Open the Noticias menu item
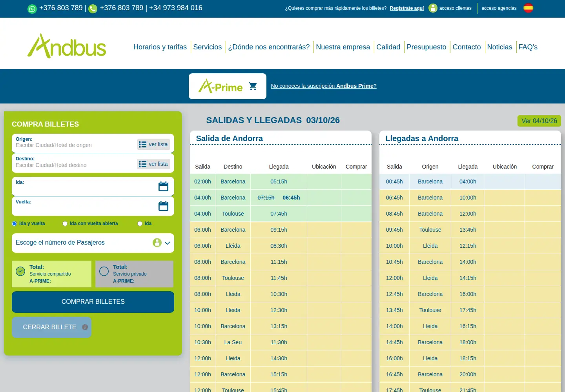This screenshot has height=392, width=565. coord(499,47)
